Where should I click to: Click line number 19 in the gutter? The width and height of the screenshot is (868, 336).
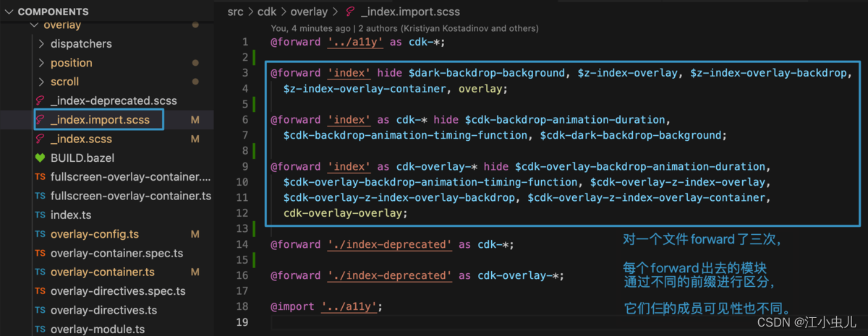tap(242, 322)
